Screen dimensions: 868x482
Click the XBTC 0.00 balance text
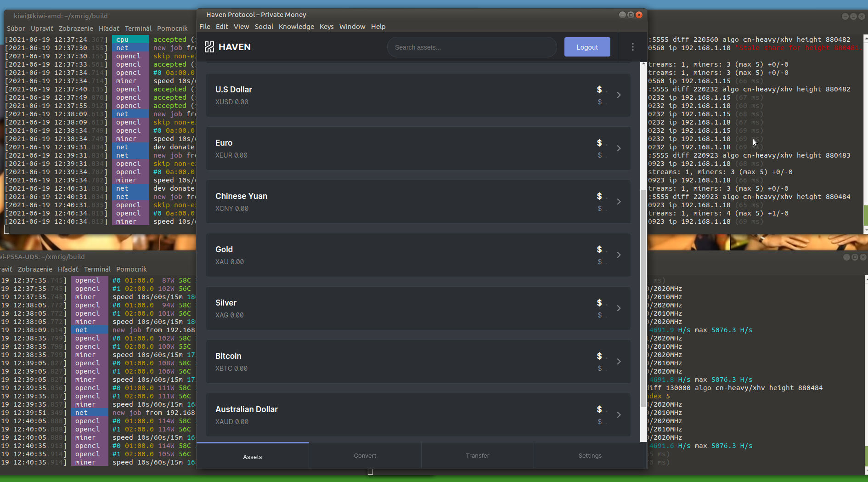pyautogui.click(x=231, y=369)
